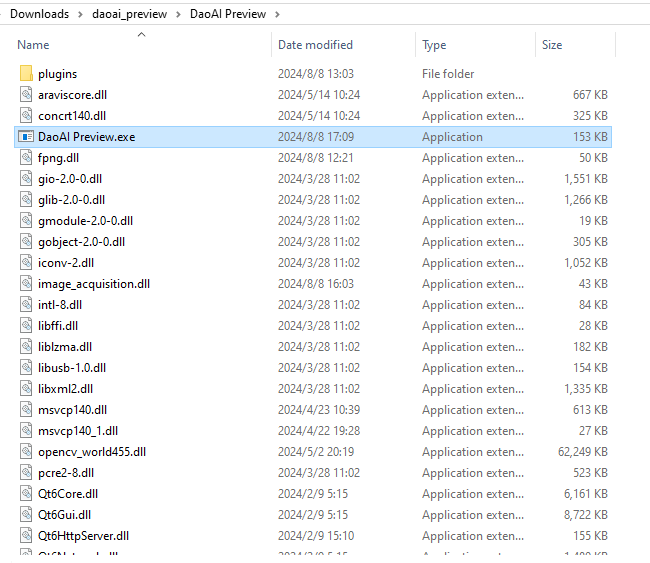Click the file name fpng.dll

tap(58, 158)
